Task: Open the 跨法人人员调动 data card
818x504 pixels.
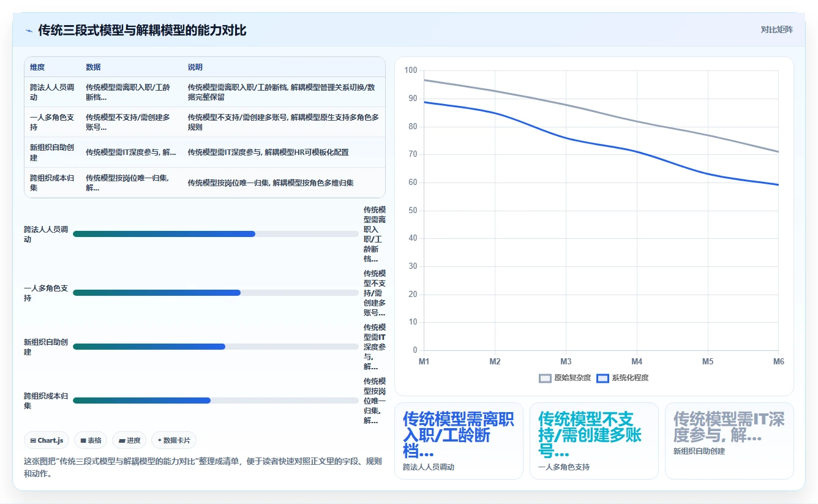Action: [459, 440]
